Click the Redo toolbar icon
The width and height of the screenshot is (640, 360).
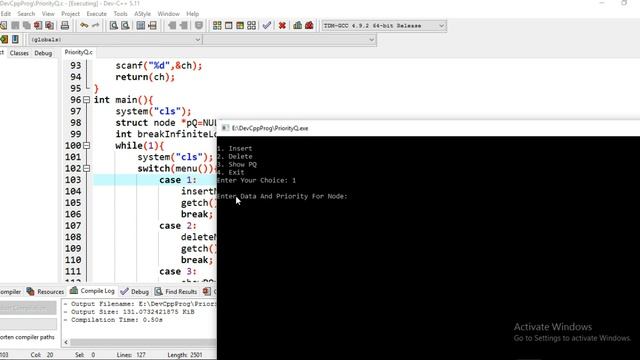(x=96, y=25)
